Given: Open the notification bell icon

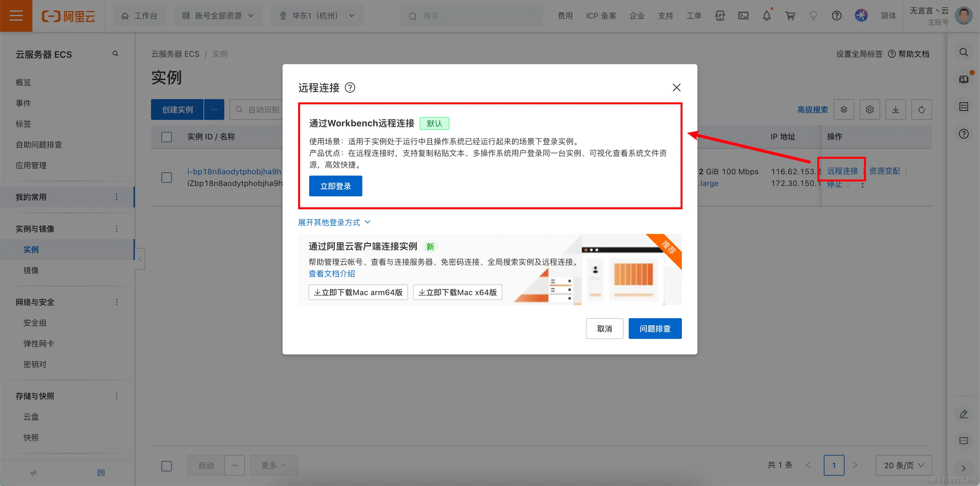Looking at the screenshot, I should point(766,16).
